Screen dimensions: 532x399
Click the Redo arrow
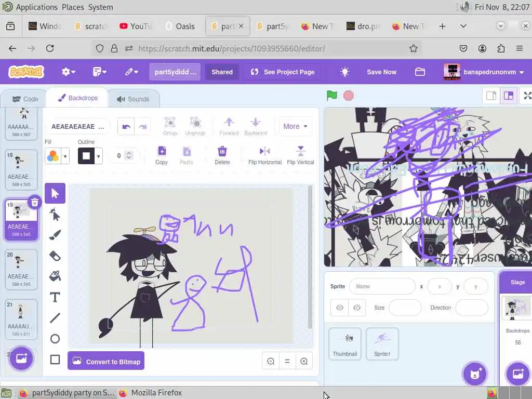pyautogui.click(x=142, y=127)
